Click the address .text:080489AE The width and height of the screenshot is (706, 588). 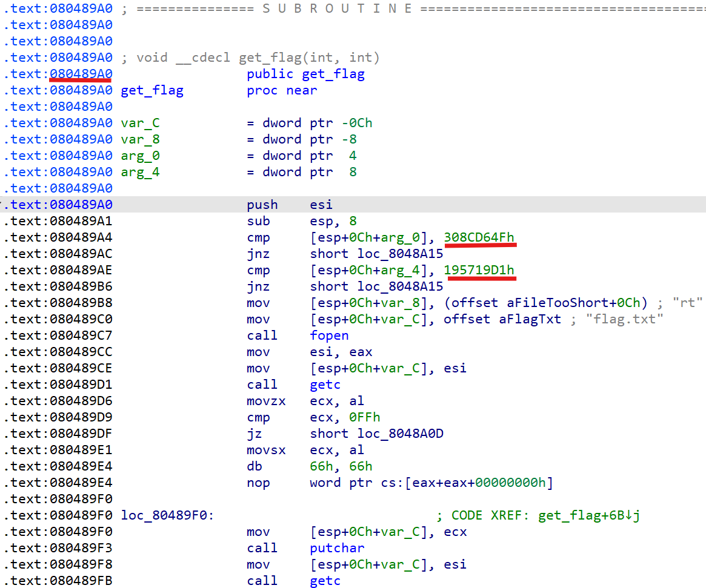[58, 270]
